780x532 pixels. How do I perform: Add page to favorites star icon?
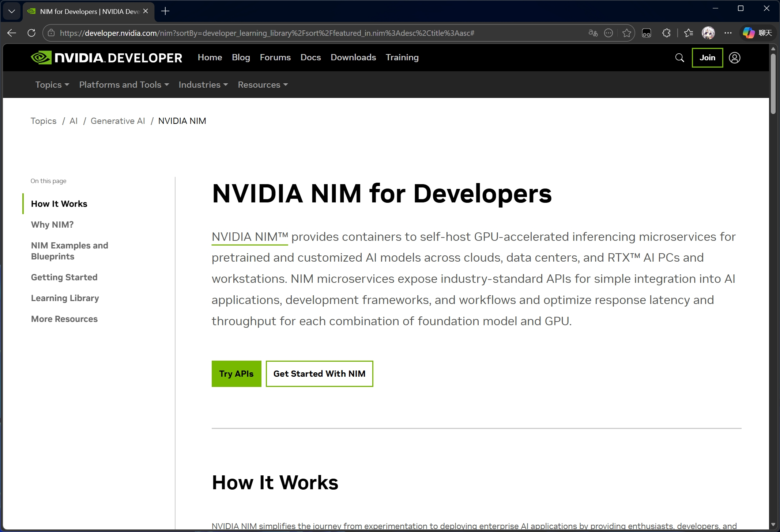pyautogui.click(x=627, y=33)
